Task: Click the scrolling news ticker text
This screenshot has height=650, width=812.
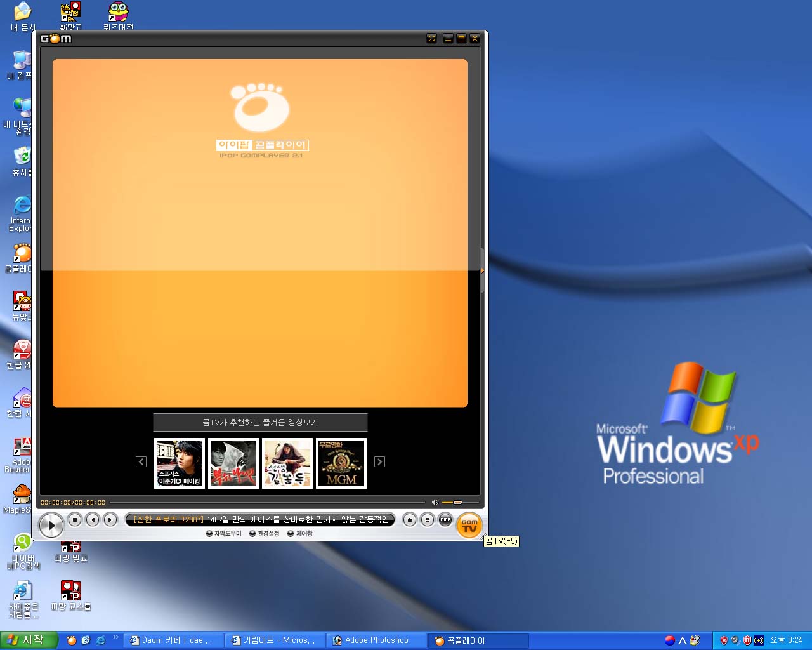Action: [x=260, y=520]
